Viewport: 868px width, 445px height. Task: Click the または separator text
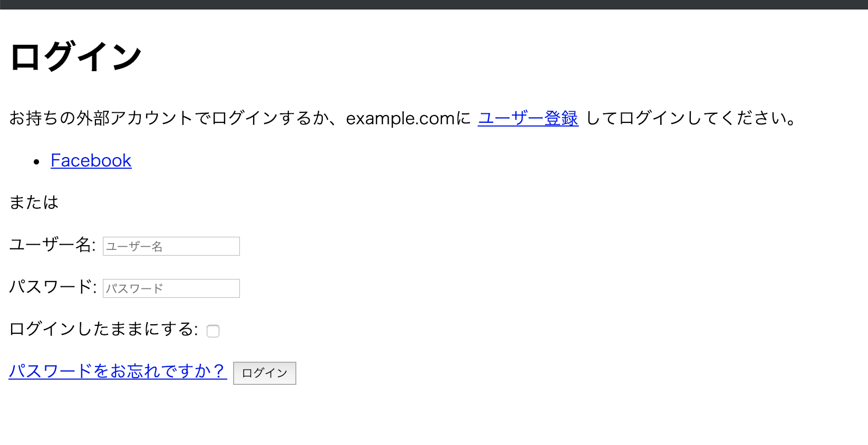[x=34, y=202]
